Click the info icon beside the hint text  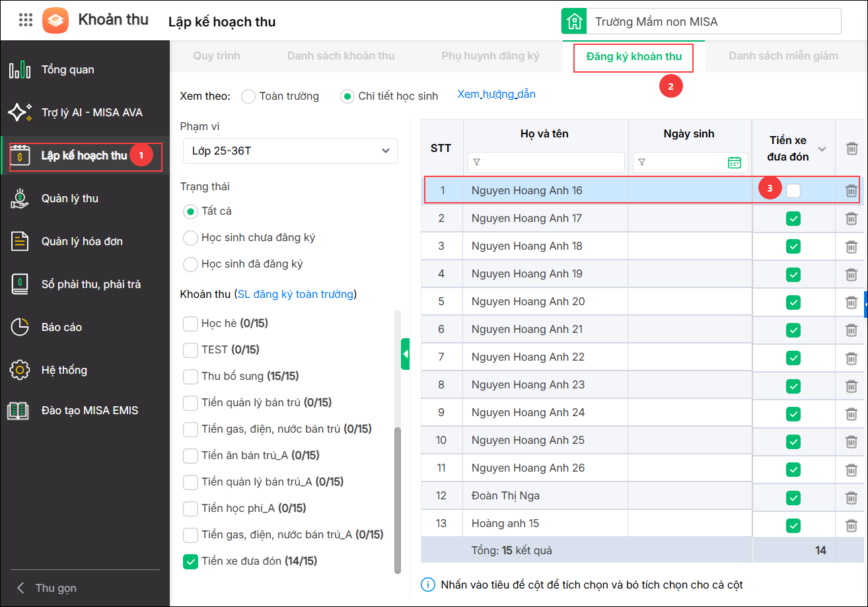click(x=428, y=585)
